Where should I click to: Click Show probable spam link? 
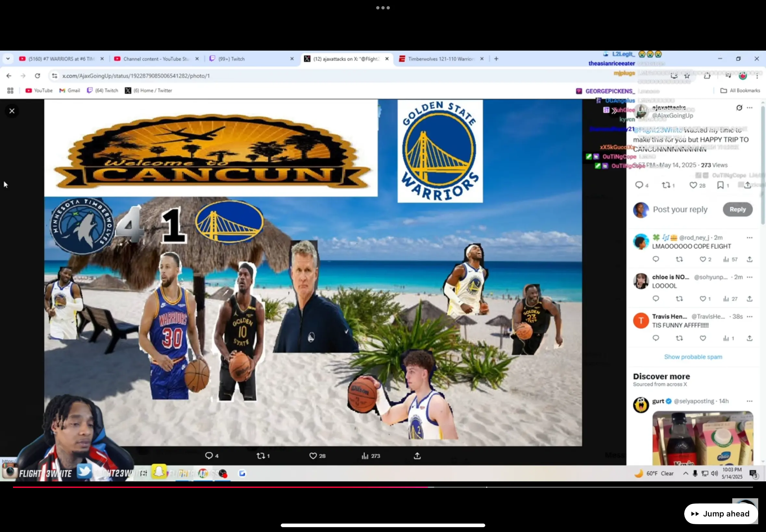click(x=693, y=357)
